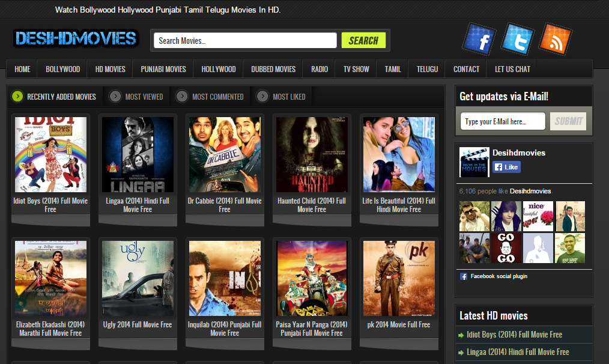Click the green Search button
609x364 pixels.
coord(363,40)
